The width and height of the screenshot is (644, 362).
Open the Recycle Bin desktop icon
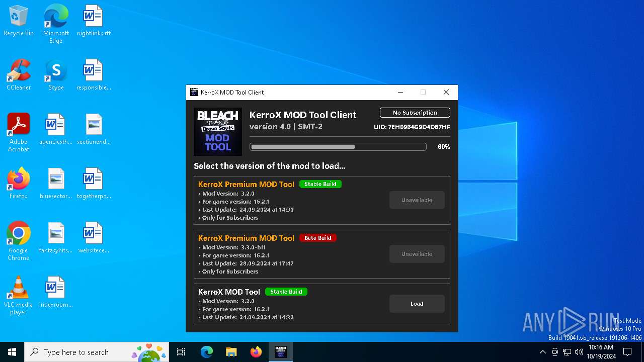pos(19,21)
